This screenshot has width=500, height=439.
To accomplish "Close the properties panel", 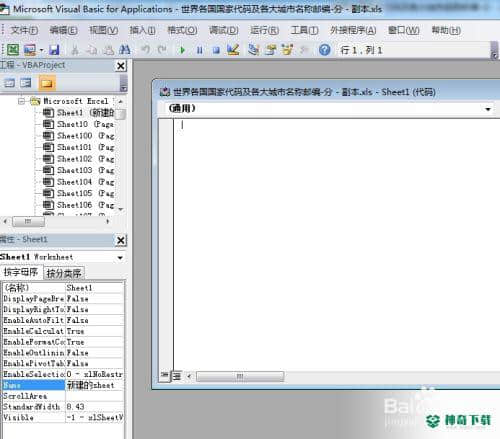I will [121, 240].
